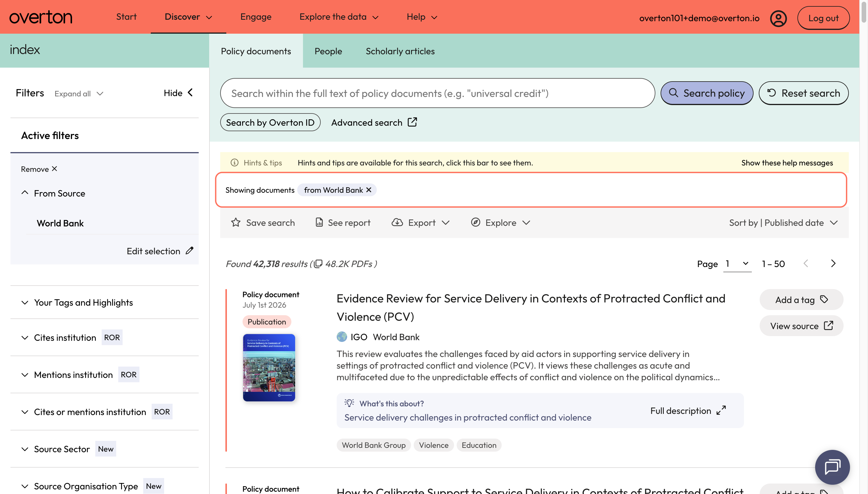Click the Reset search button
The height and width of the screenshot is (494, 868).
pos(804,93)
